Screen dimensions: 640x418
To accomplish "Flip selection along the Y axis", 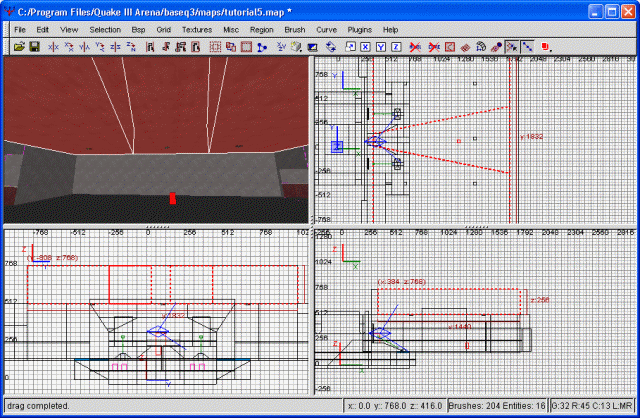I will pyautogui.click(x=84, y=47).
